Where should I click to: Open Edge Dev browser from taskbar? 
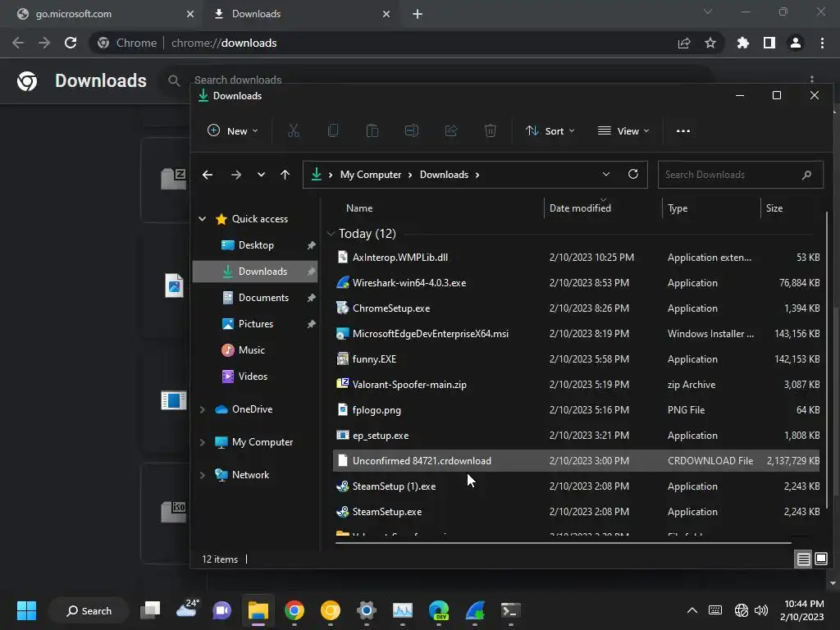click(x=439, y=610)
